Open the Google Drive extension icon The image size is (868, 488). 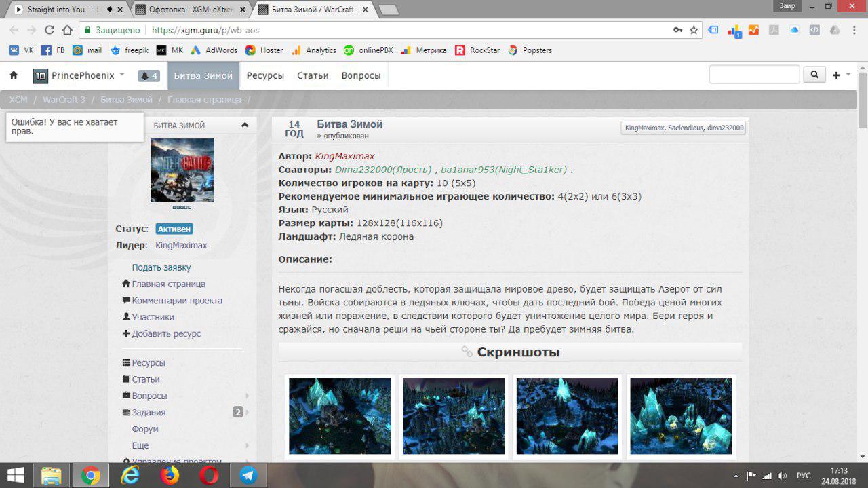[x=835, y=30]
